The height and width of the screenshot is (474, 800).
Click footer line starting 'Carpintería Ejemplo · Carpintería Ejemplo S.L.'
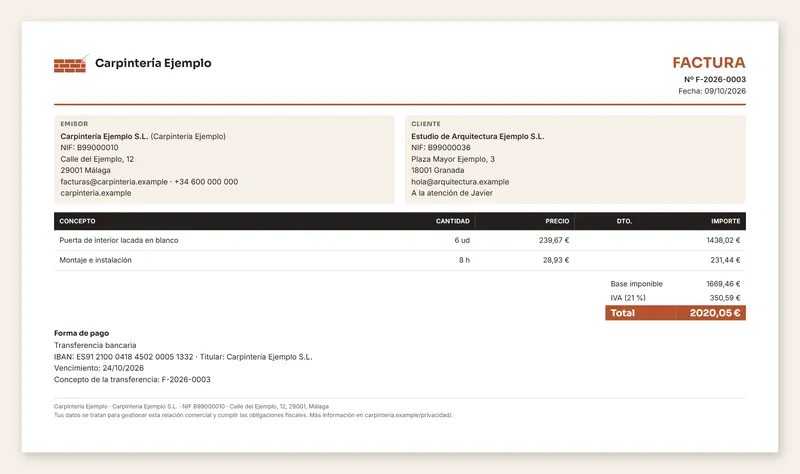tap(191, 407)
